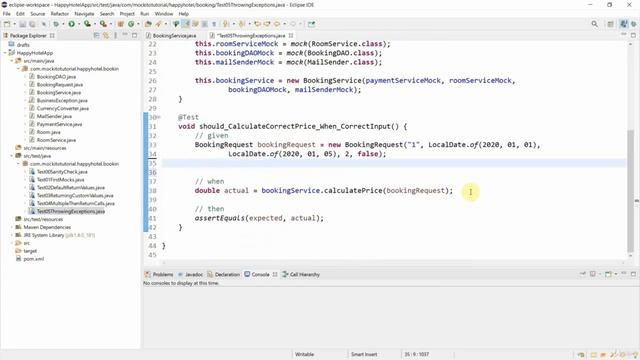Viewport: 640px width, 360px height.
Task: Click the Debug bug icon in the toolbar
Action: pos(56,24)
